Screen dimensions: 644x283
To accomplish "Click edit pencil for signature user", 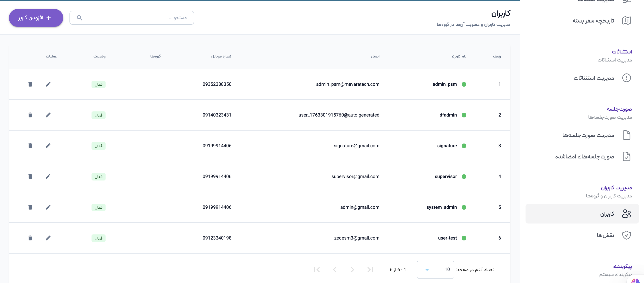I will [x=48, y=146].
